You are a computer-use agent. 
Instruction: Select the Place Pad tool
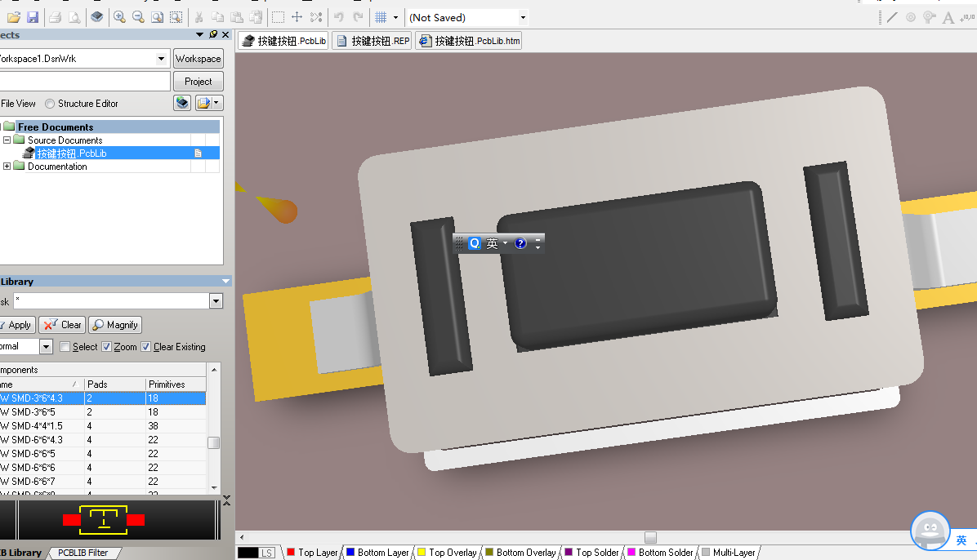pyautogui.click(x=911, y=17)
